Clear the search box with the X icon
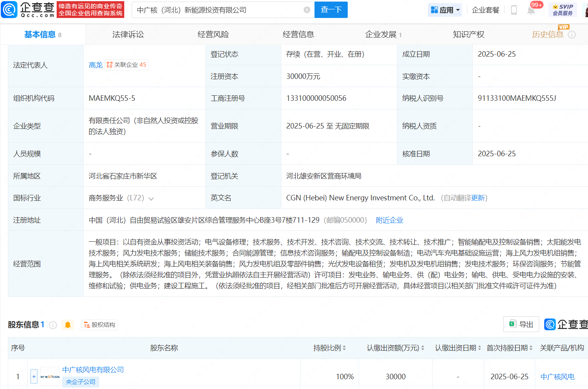The width and height of the screenshot is (588, 389). click(x=307, y=10)
